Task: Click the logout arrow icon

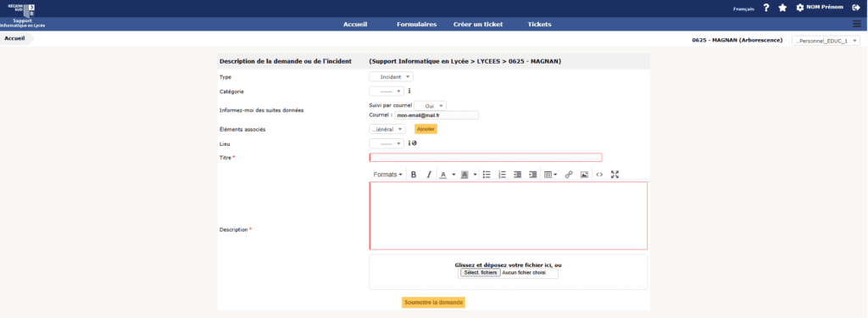Action: pyautogui.click(x=856, y=8)
